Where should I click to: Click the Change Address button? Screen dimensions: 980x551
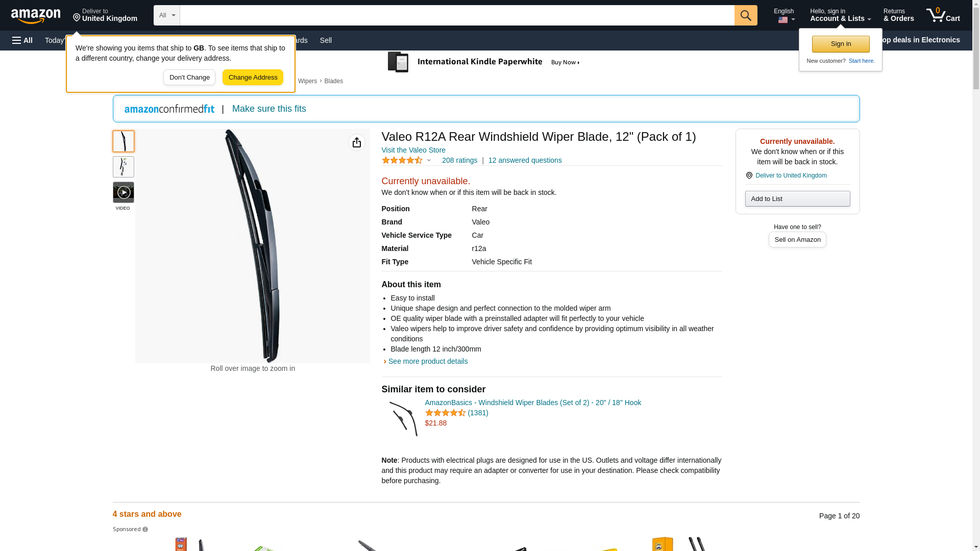(x=253, y=78)
